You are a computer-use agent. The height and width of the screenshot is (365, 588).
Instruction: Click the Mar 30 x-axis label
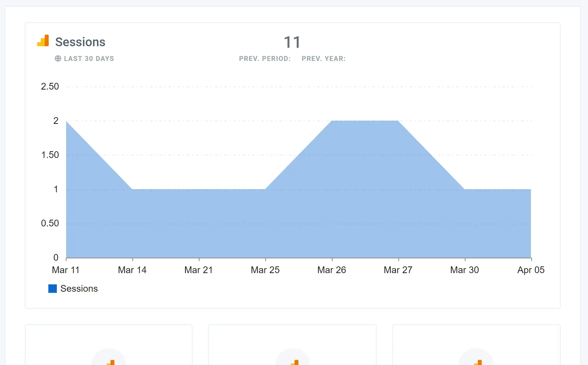[x=465, y=270]
